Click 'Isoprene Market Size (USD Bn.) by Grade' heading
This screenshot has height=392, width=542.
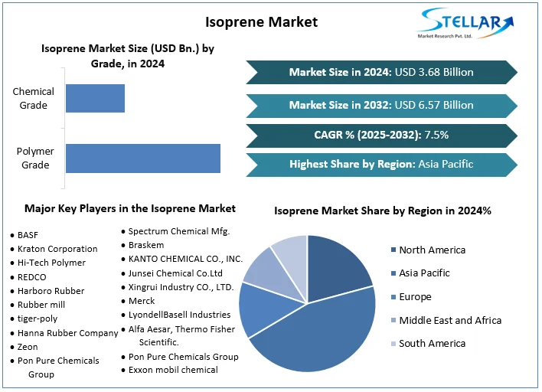click(128, 56)
